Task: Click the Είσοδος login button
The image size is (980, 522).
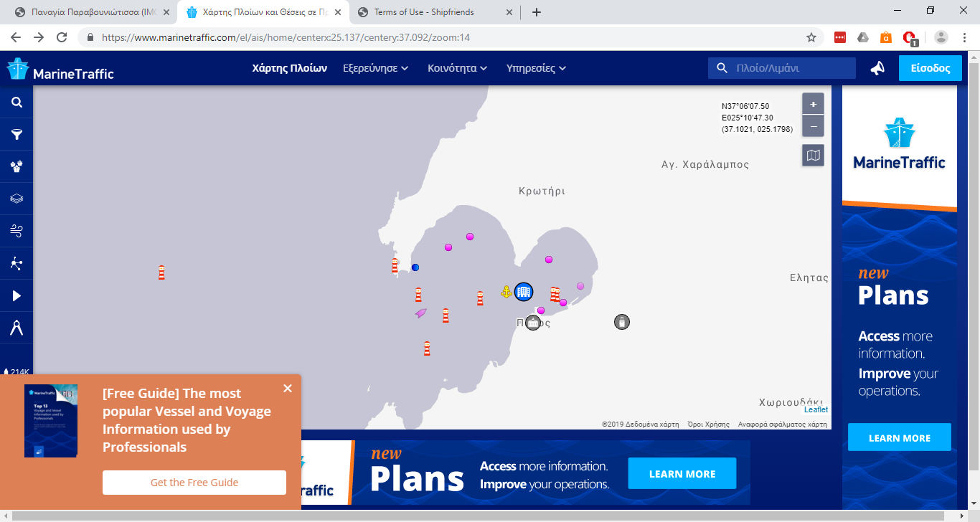Action: (930, 68)
